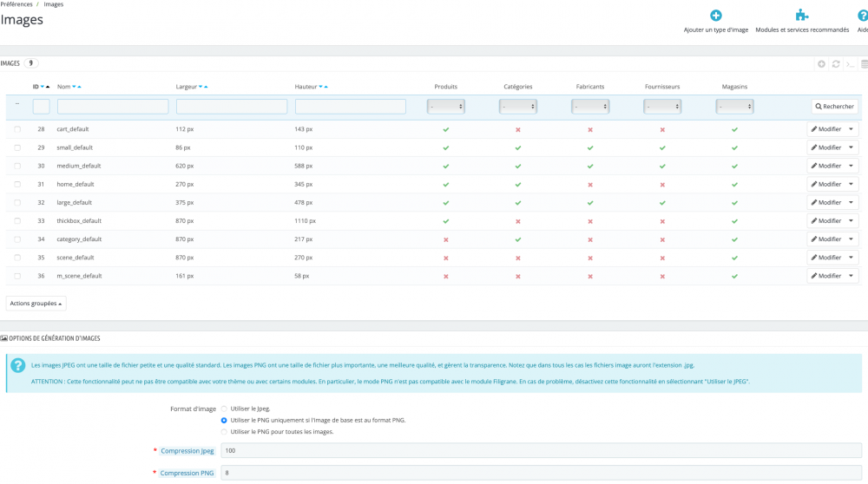
Task: Open 'Modules et services recommandés' puzzle icon
Action: point(802,16)
